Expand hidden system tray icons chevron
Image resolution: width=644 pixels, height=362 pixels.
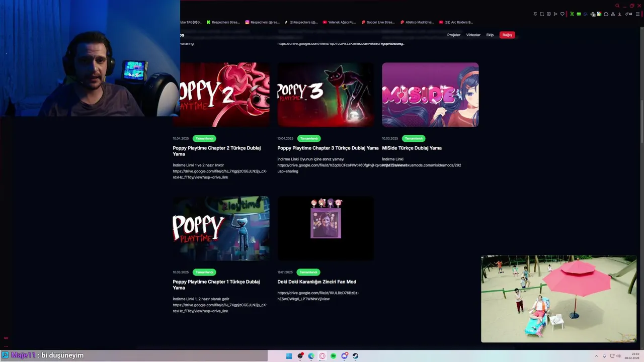click(x=596, y=356)
